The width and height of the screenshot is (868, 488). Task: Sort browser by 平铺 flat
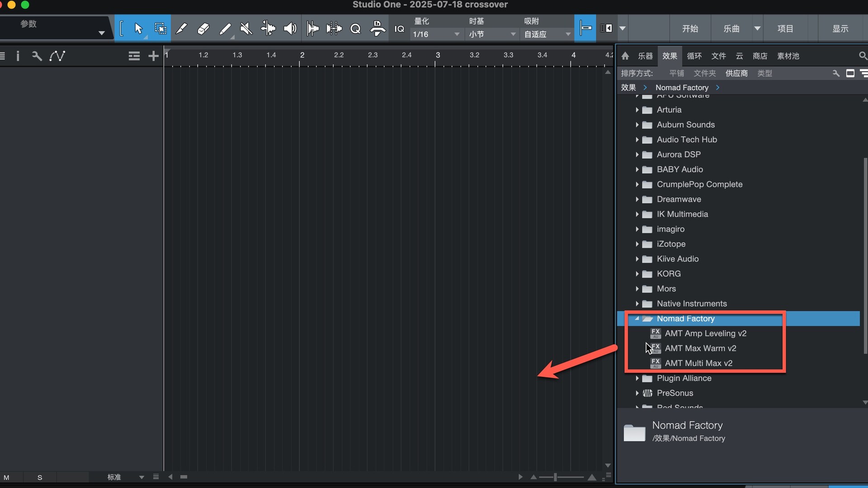pos(677,73)
